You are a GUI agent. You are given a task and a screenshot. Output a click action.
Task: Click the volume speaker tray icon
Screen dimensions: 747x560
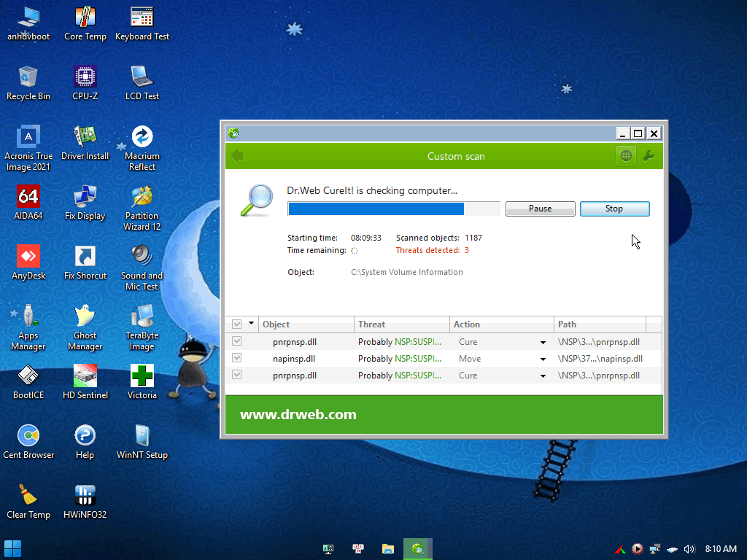(689, 549)
